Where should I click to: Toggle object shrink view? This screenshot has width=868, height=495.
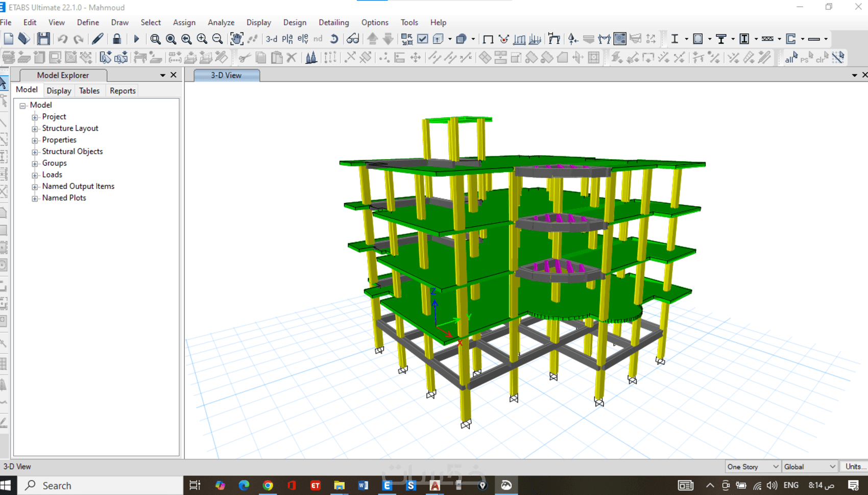point(407,39)
